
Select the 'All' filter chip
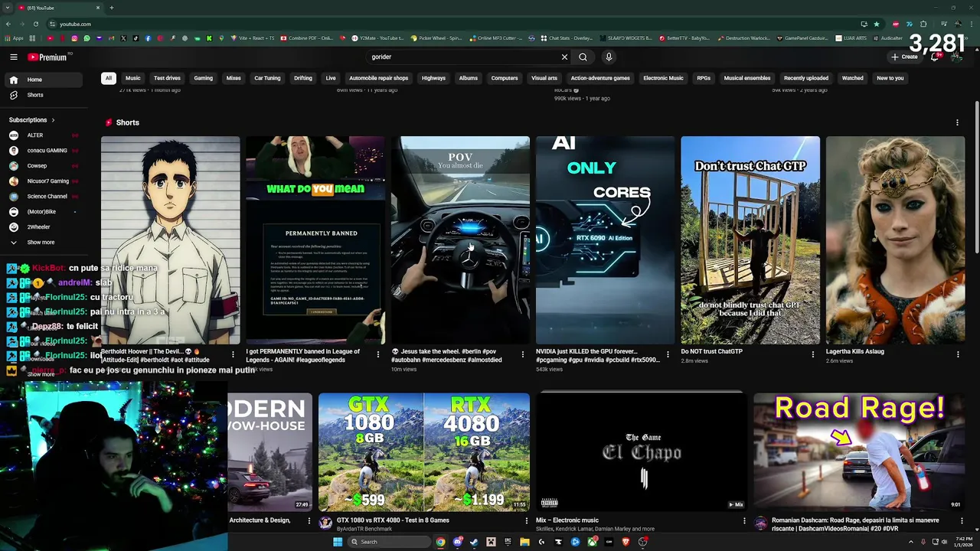pos(109,78)
